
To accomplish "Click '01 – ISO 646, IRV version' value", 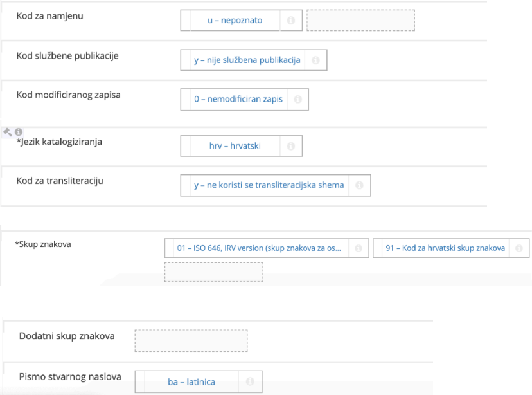I will point(258,248).
